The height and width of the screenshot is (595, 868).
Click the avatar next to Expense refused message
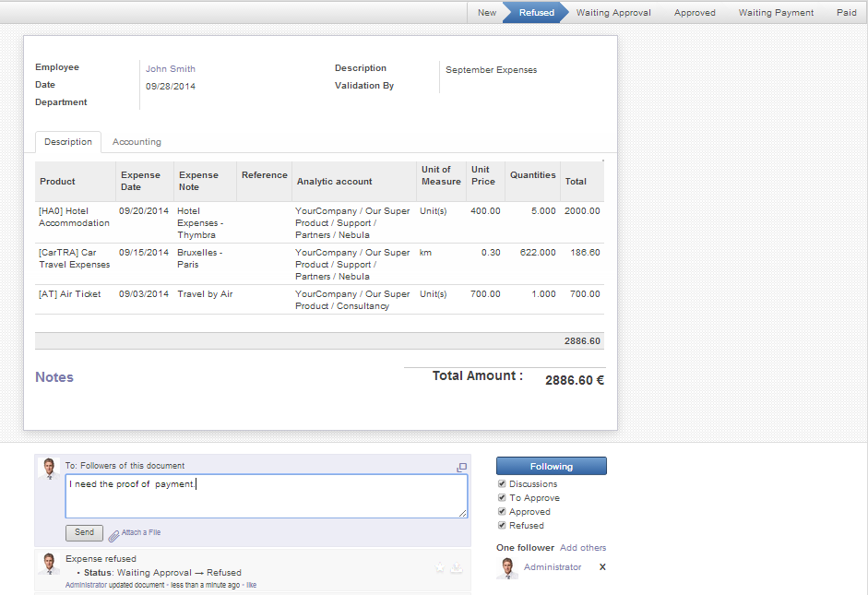(x=49, y=564)
